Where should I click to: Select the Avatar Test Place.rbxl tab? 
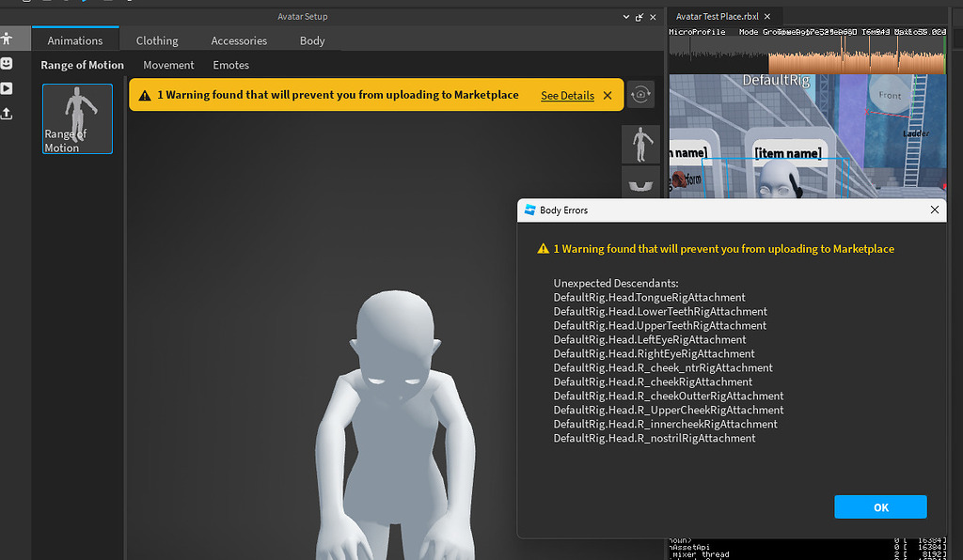[x=717, y=17]
